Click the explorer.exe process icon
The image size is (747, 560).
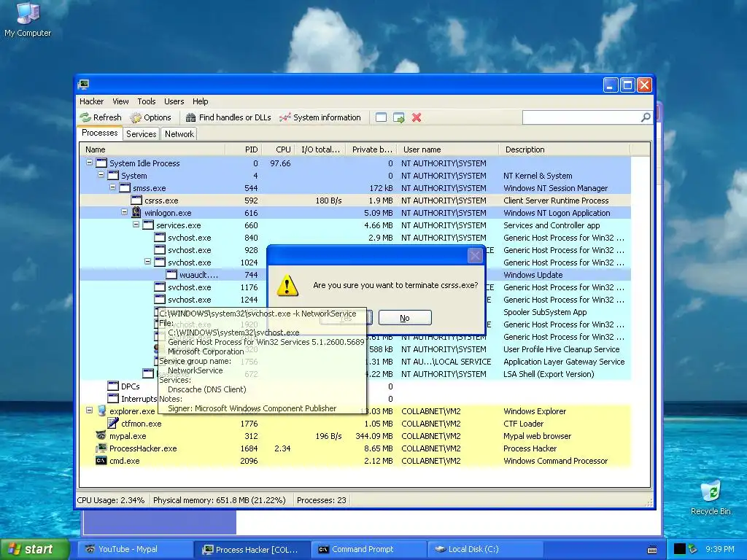click(x=101, y=411)
